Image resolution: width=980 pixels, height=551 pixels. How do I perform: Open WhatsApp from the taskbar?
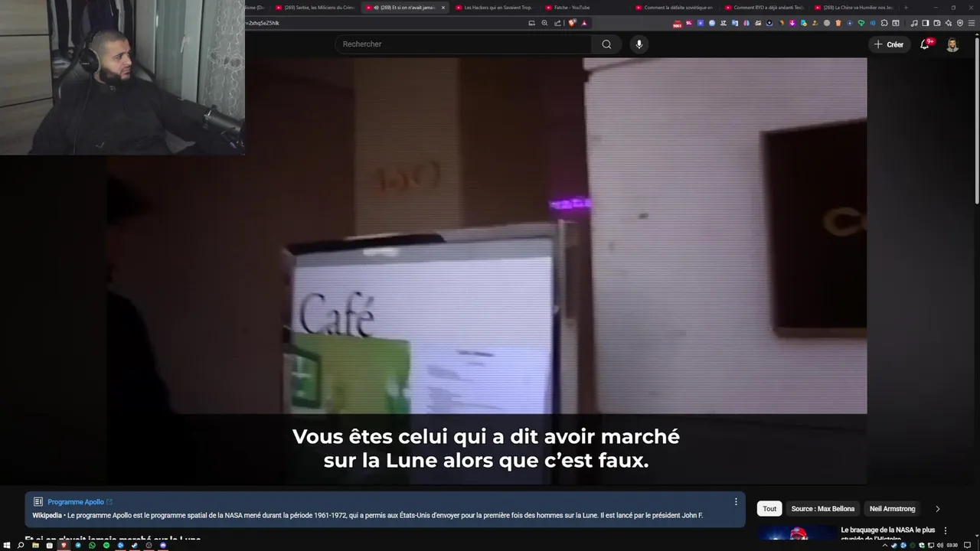tap(92, 545)
